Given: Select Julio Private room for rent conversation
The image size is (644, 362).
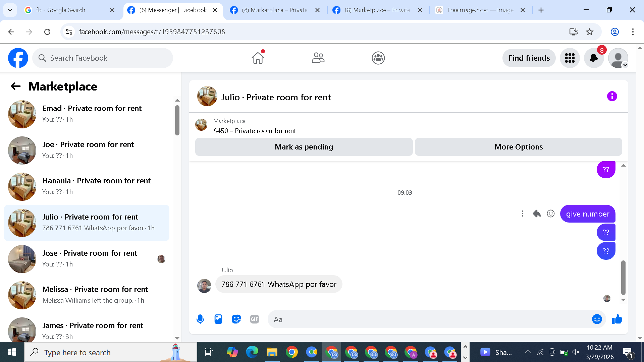Looking at the screenshot, I should click(x=87, y=223).
